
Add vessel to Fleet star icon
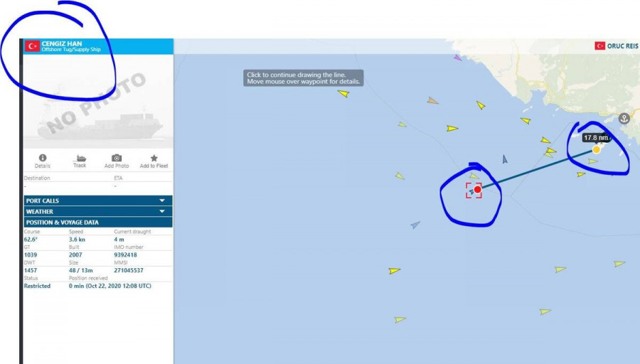154,158
